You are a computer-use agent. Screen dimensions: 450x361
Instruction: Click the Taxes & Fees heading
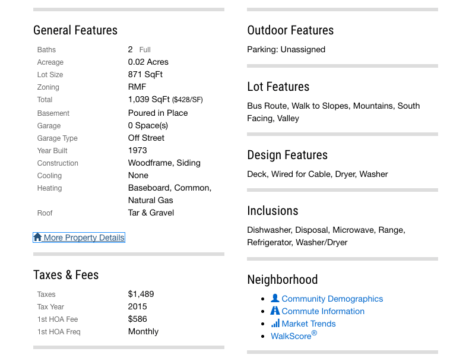[66, 275]
